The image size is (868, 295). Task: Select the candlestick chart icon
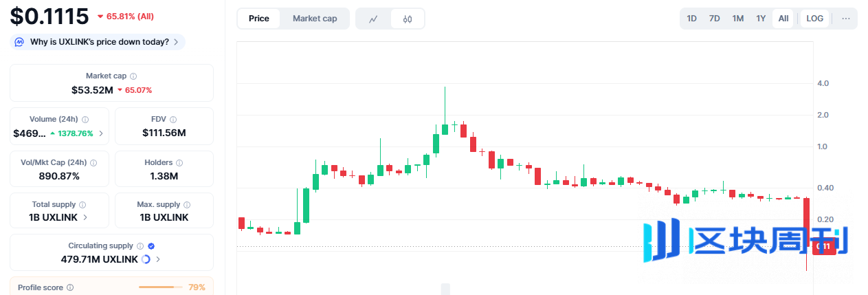[x=408, y=19]
